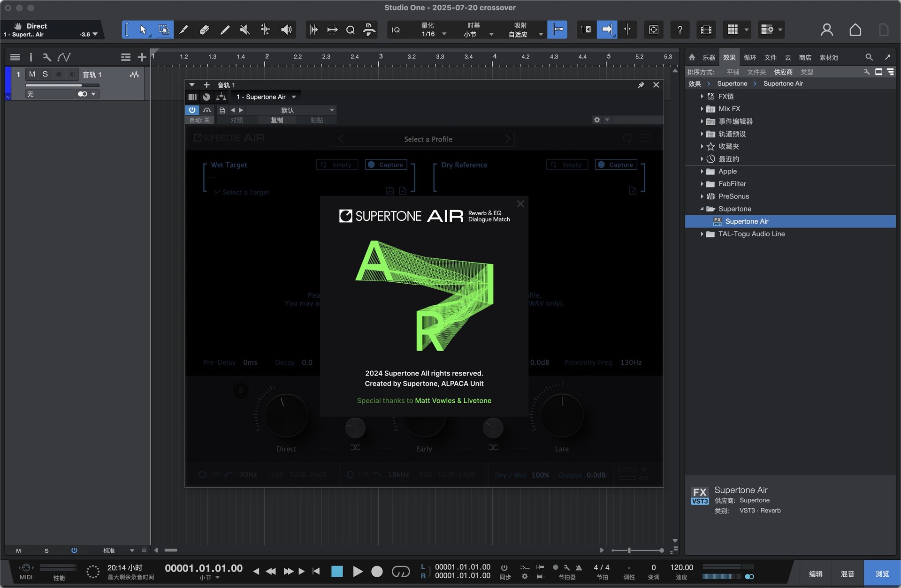Solo track 音轨 1
The width and height of the screenshot is (901, 588).
[45, 74]
